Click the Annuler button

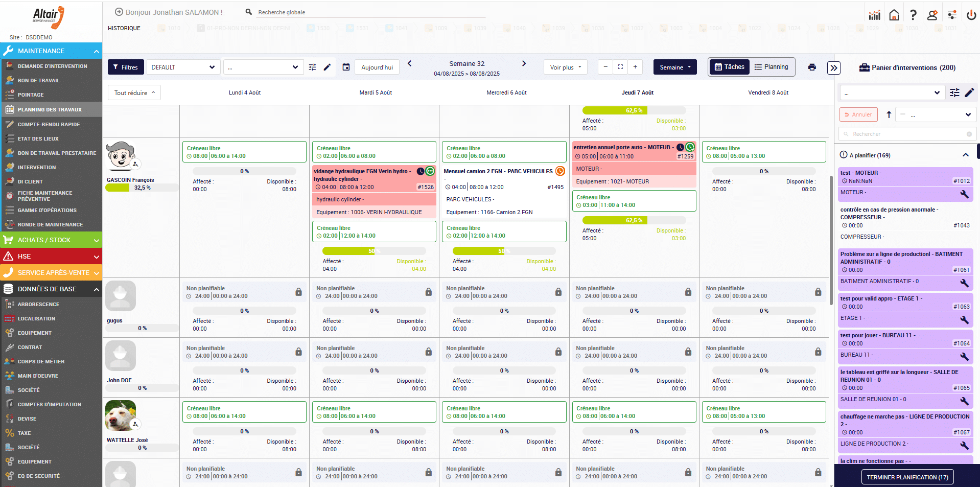(x=858, y=114)
